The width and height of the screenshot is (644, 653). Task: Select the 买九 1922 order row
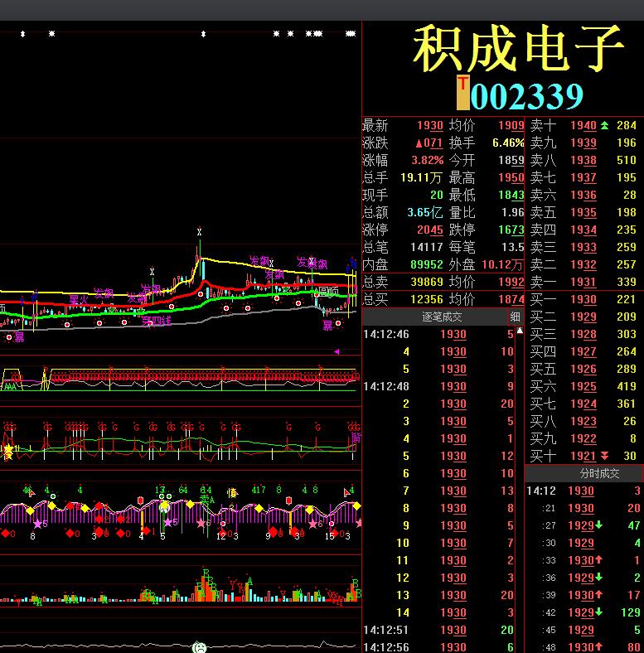click(583, 438)
